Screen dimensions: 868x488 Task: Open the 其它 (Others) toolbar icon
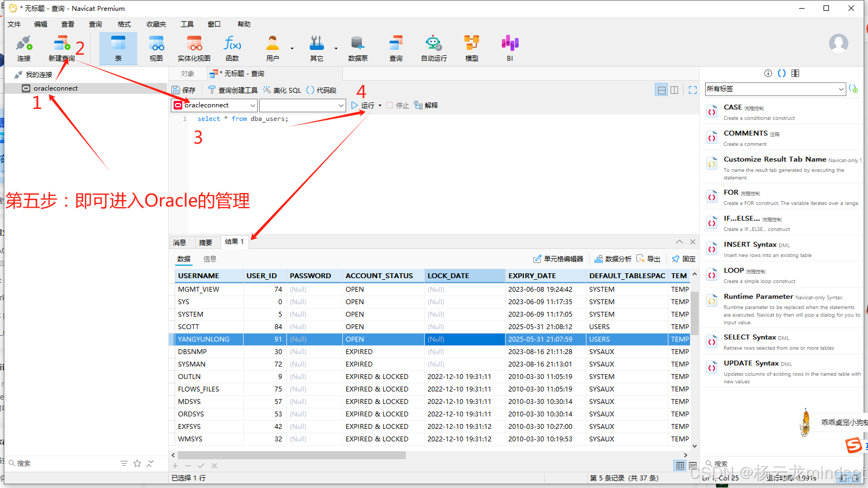click(x=317, y=48)
